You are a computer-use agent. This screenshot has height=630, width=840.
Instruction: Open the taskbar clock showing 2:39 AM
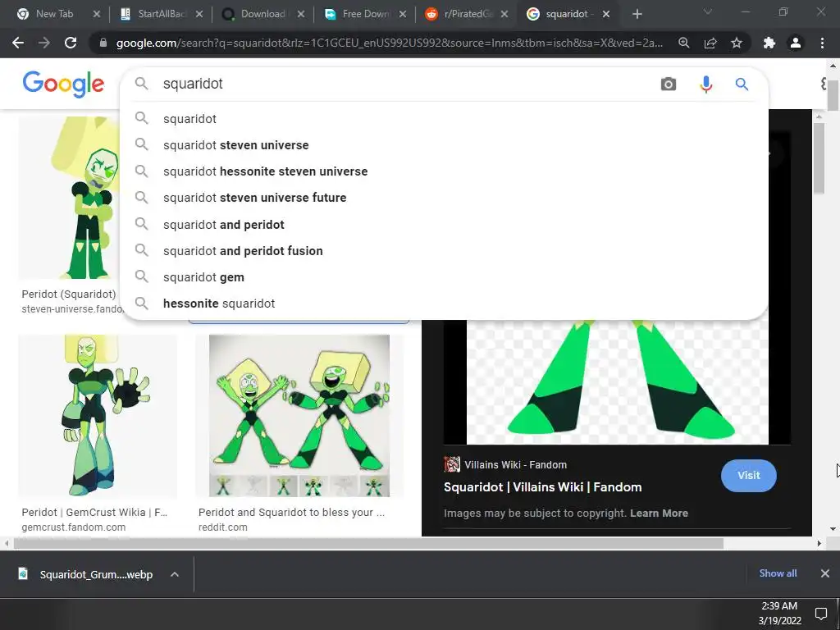(x=779, y=614)
